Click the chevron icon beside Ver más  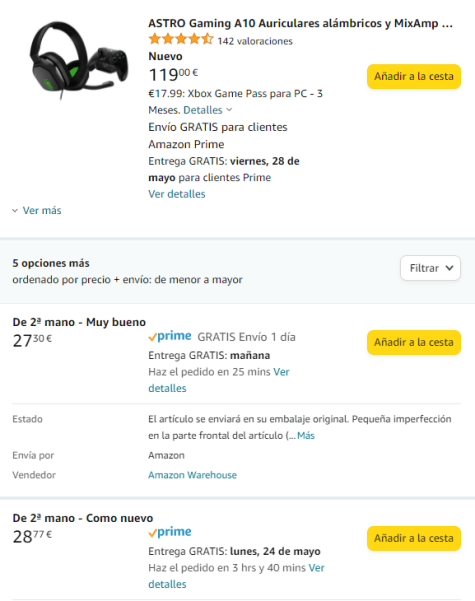[15, 210]
